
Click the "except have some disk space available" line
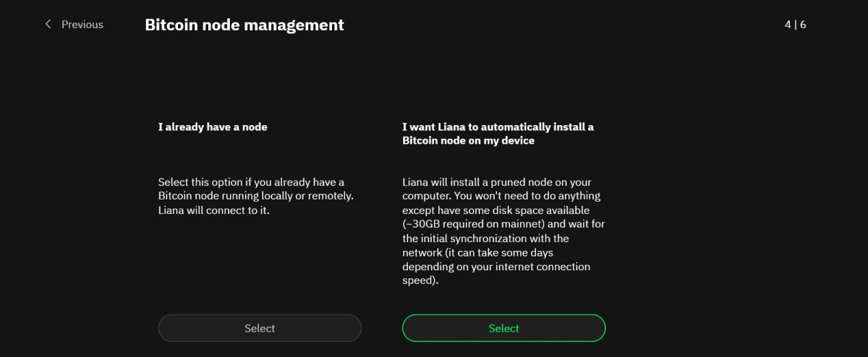pos(496,210)
